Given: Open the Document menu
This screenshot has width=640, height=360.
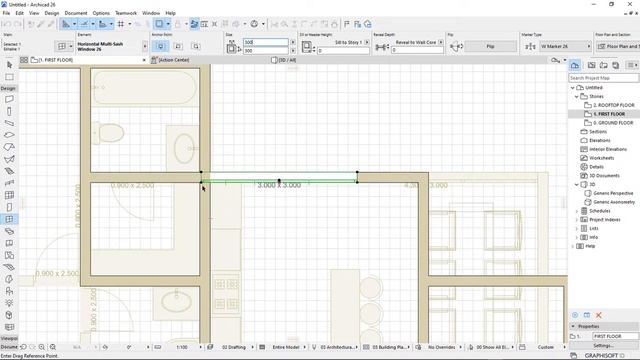Looking at the screenshot, I should pos(76,13).
